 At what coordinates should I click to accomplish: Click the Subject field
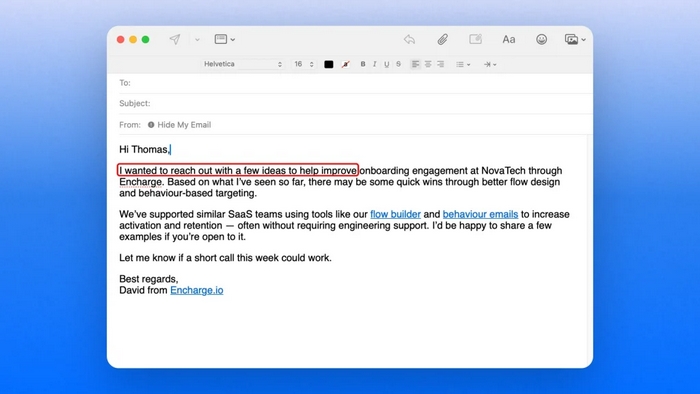(x=356, y=104)
